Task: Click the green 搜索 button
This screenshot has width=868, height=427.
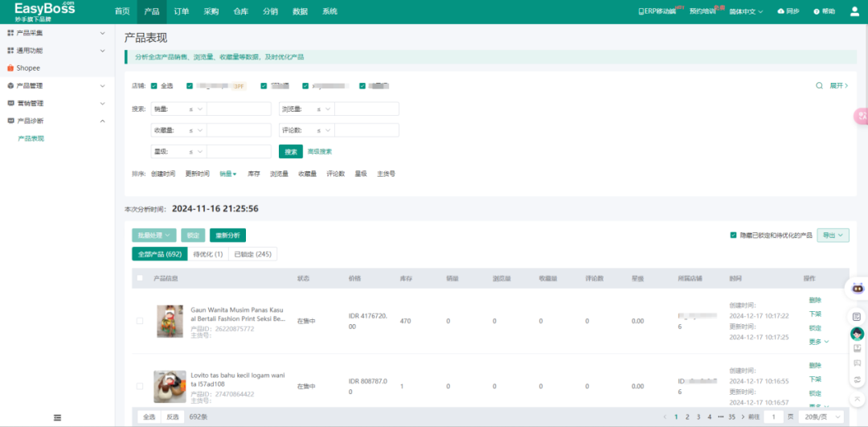Action: (x=291, y=152)
